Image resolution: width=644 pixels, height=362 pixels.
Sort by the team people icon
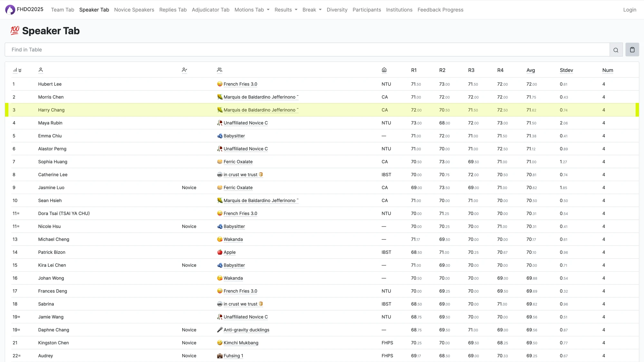click(220, 70)
